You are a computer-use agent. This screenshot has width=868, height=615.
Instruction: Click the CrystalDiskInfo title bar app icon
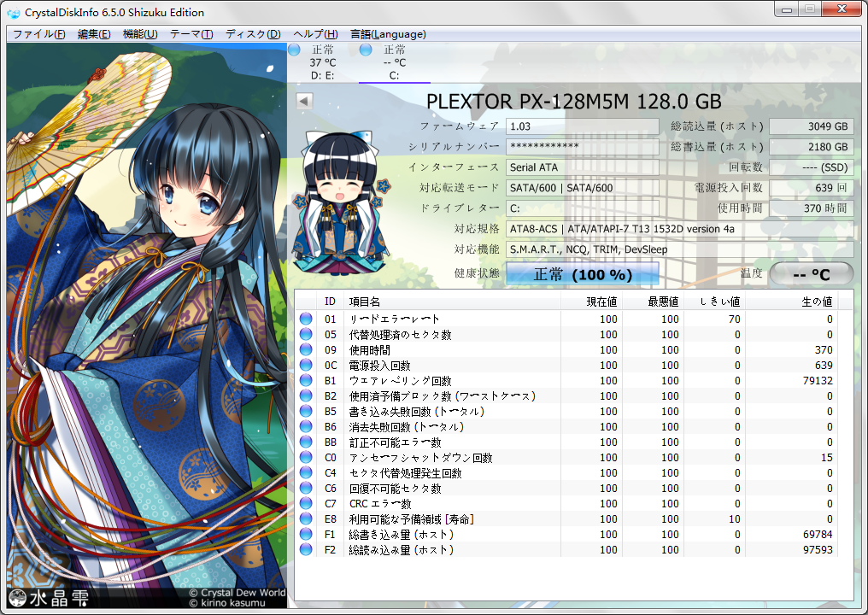click(x=13, y=12)
